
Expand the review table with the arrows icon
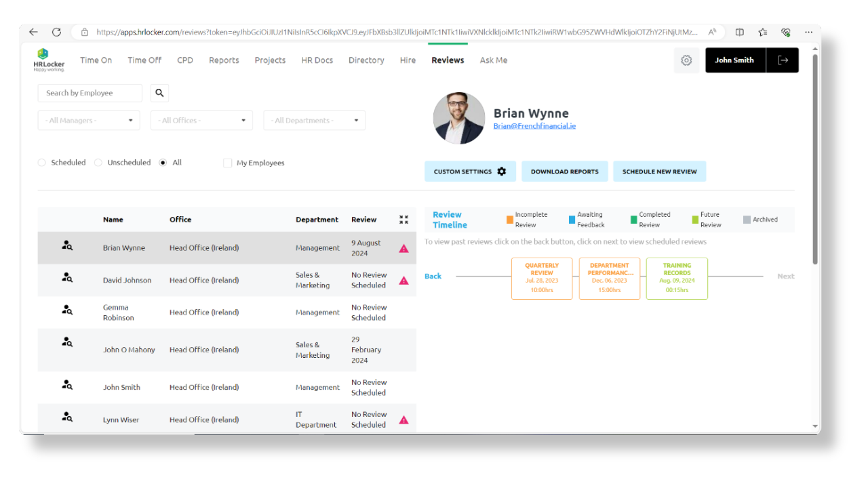click(403, 219)
